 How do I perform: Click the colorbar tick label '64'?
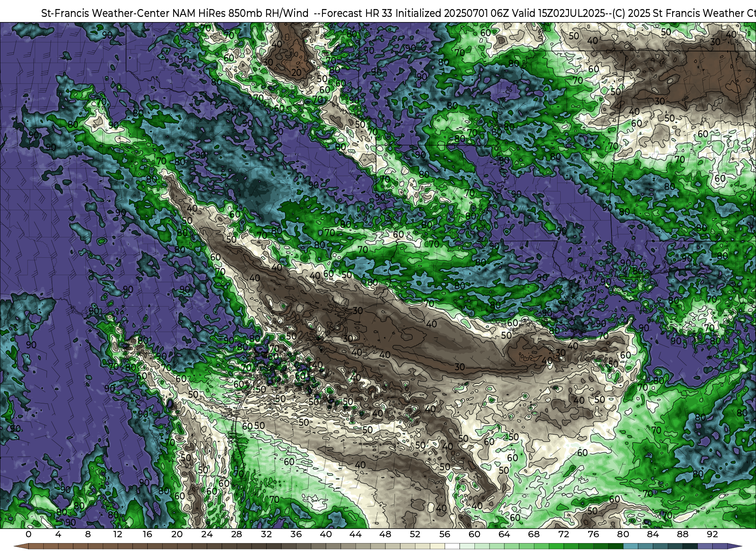(504, 534)
